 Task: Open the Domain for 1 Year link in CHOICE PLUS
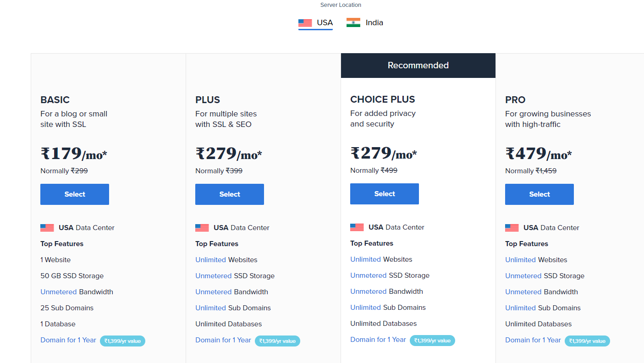(378, 340)
